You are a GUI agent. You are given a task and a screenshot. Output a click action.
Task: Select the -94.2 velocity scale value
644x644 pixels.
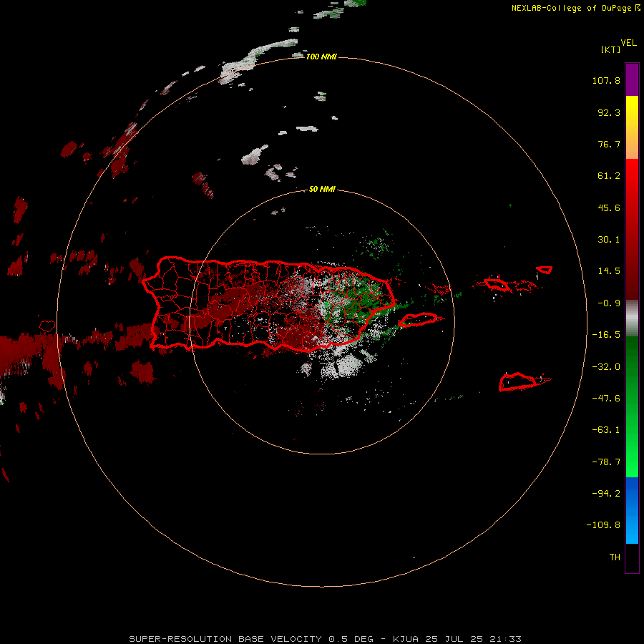pyautogui.click(x=606, y=494)
